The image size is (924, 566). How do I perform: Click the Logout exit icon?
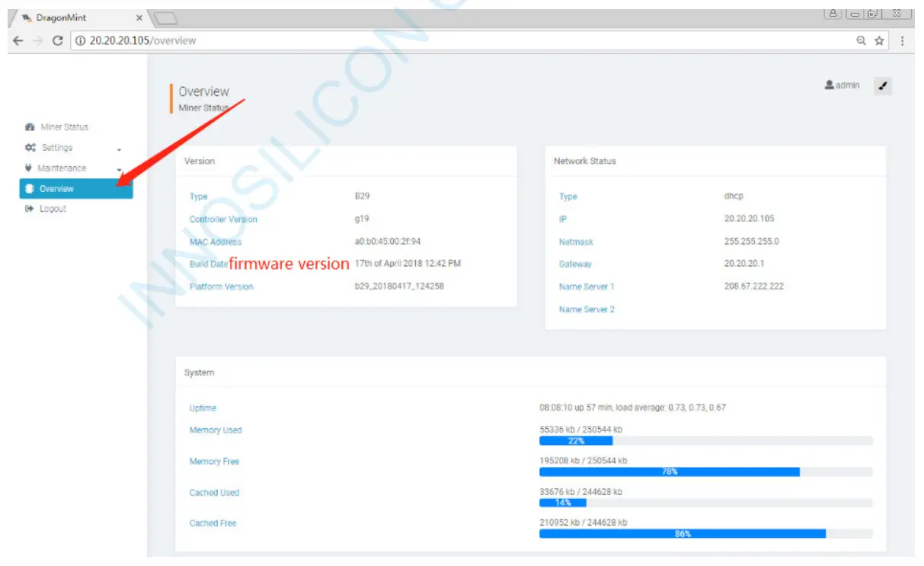(x=31, y=208)
